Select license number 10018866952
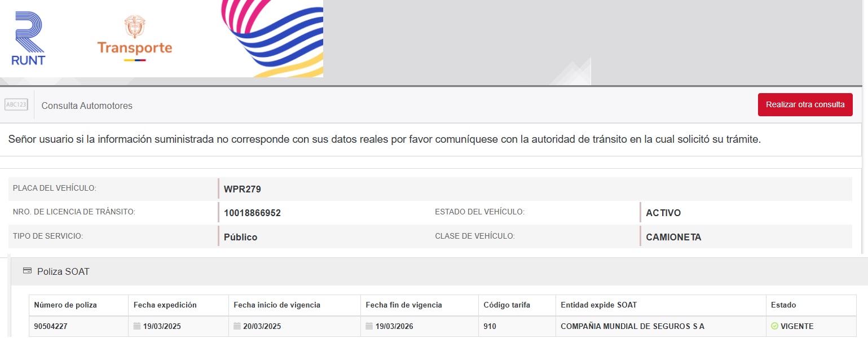 pos(252,213)
